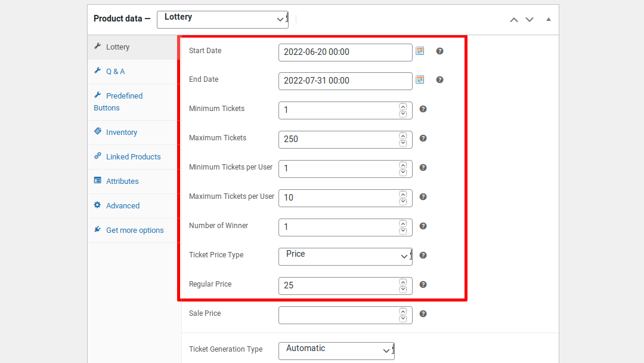The image size is (644, 363).
Task: Decrease Maximum Tickets per User value
Action: tap(403, 201)
